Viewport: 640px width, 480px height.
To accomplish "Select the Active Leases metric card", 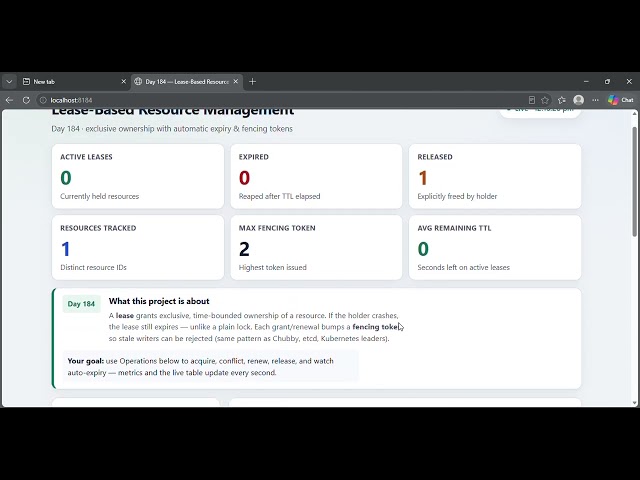I will pos(138,176).
